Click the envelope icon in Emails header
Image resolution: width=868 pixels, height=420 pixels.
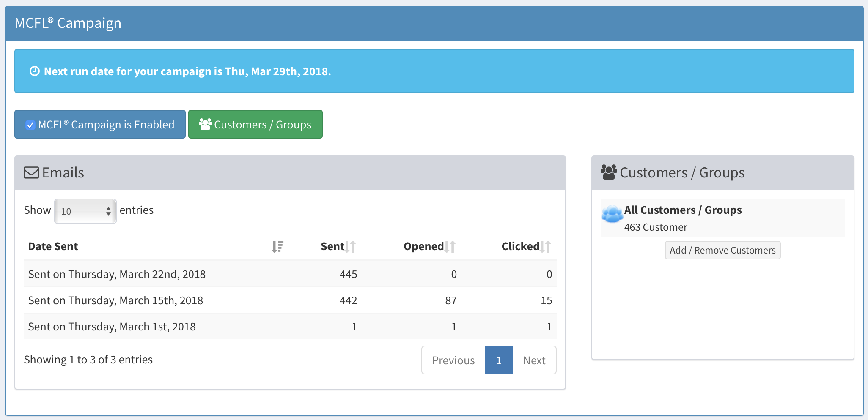tap(31, 173)
